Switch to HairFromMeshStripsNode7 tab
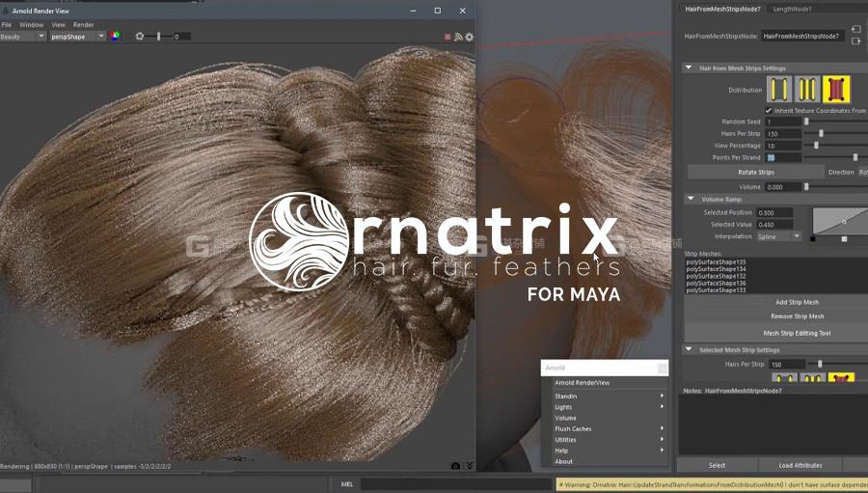The width and height of the screenshot is (868, 493). (722, 9)
